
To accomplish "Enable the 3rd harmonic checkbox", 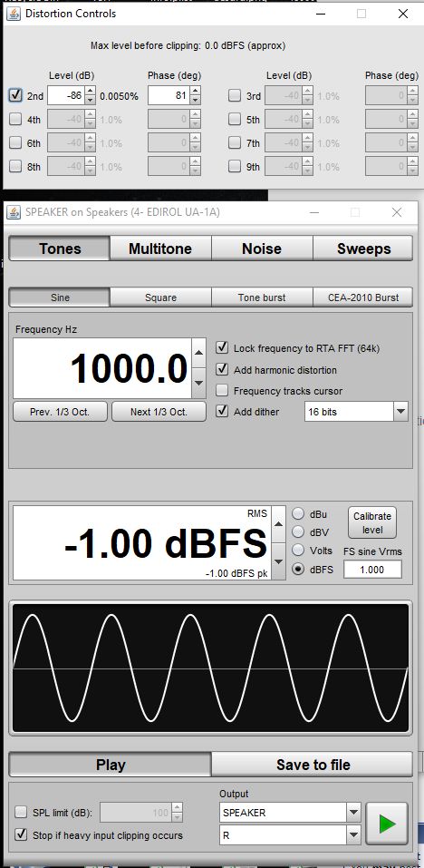I will coord(235,96).
